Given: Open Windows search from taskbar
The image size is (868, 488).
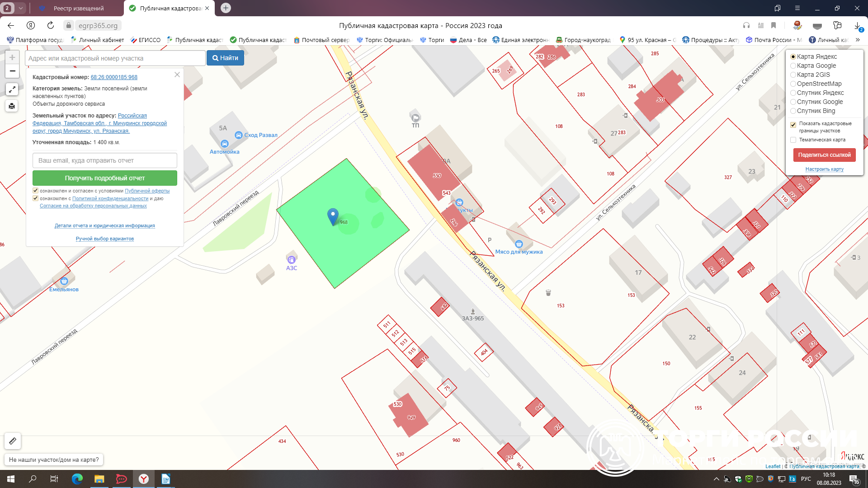Looking at the screenshot, I should 33,479.
